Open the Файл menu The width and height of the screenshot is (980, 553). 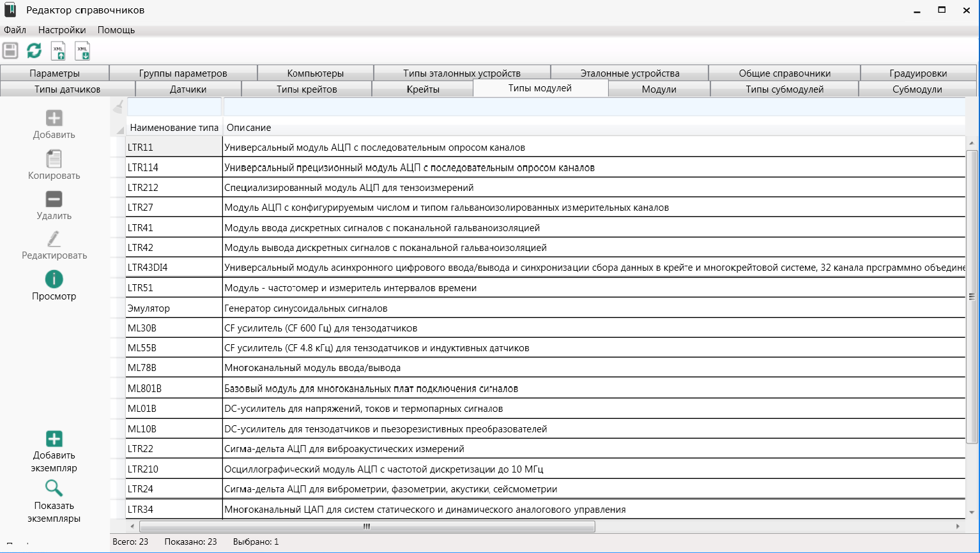pos(15,30)
